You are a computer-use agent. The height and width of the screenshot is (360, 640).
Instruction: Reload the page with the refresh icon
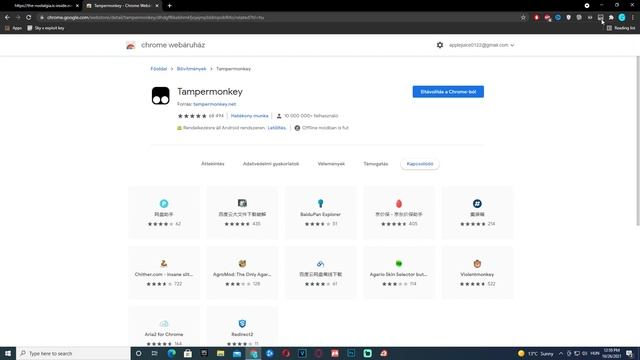coord(29,18)
